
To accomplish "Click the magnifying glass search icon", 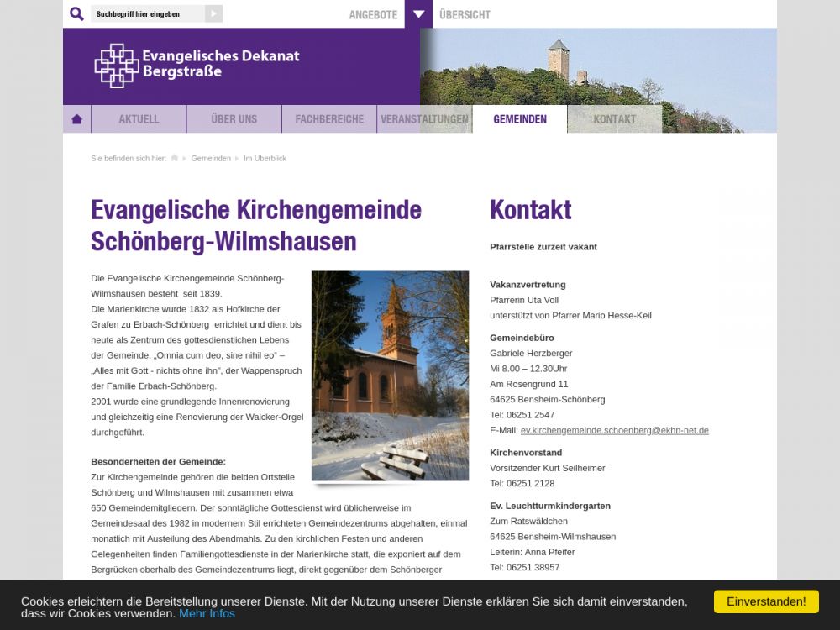I will tap(76, 14).
